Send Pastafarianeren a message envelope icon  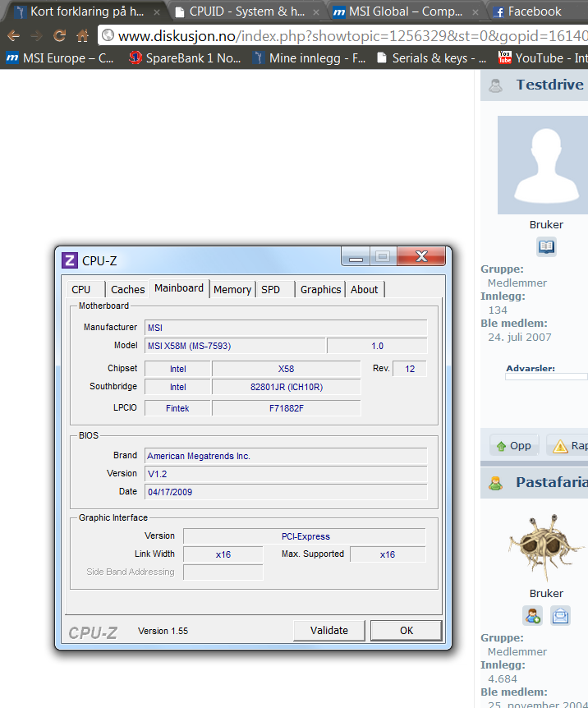[560, 615]
